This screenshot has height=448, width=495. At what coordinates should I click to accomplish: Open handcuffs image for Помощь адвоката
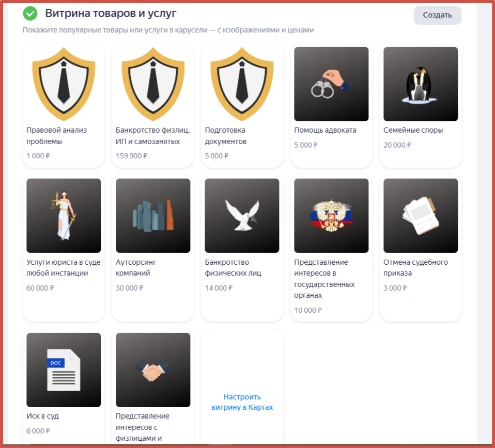click(331, 84)
